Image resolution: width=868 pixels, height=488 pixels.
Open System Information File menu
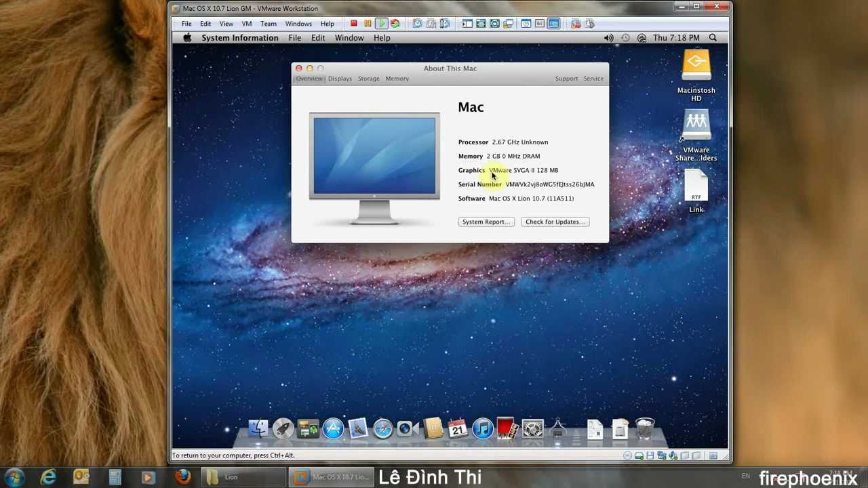click(294, 38)
